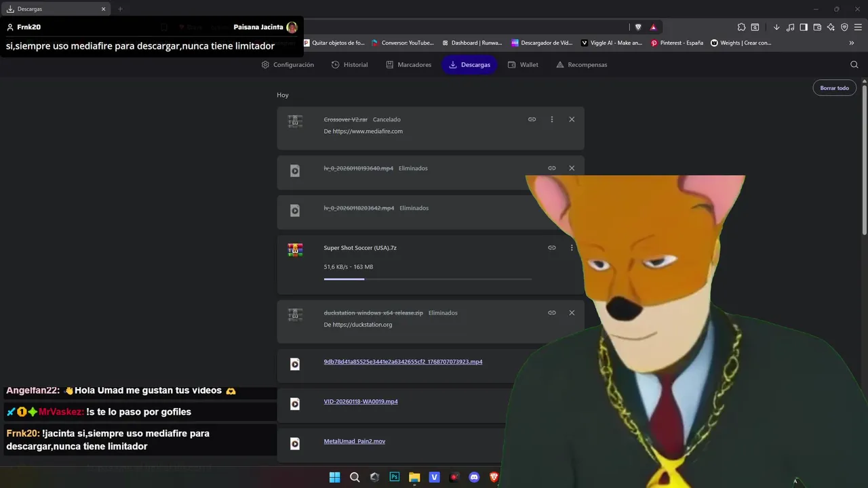Image resolution: width=868 pixels, height=488 pixels.
Task: Open Windows Search from the taskbar
Action: (355, 477)
